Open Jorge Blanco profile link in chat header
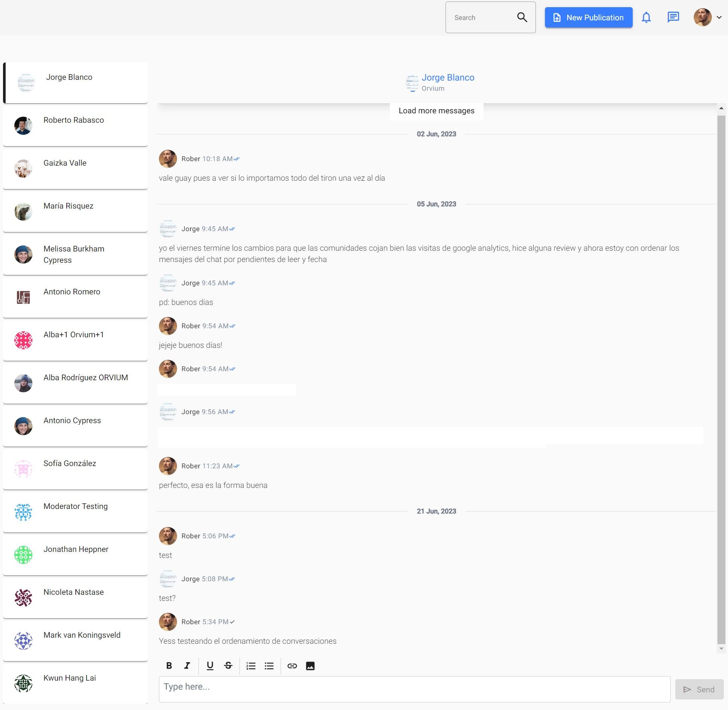 click(x=448, y=78)
